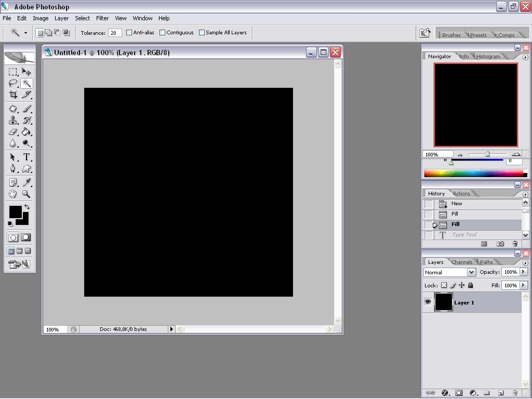Image resolution: width=532 pixels, height=399 pixels.
Task: Select the Rectangular Marquee tool
Action: point(13,72)
